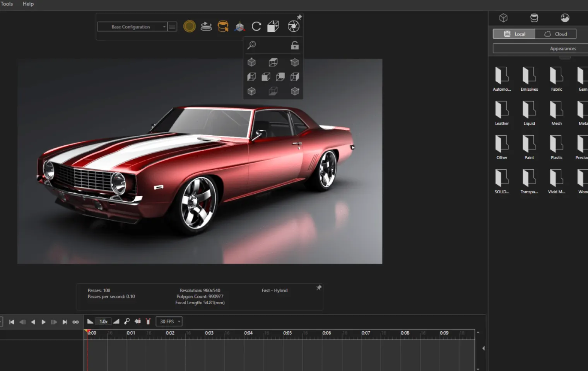Open the Scenes tab with the sphere icon
Screen dimensions: 588x371
point(565,18)
